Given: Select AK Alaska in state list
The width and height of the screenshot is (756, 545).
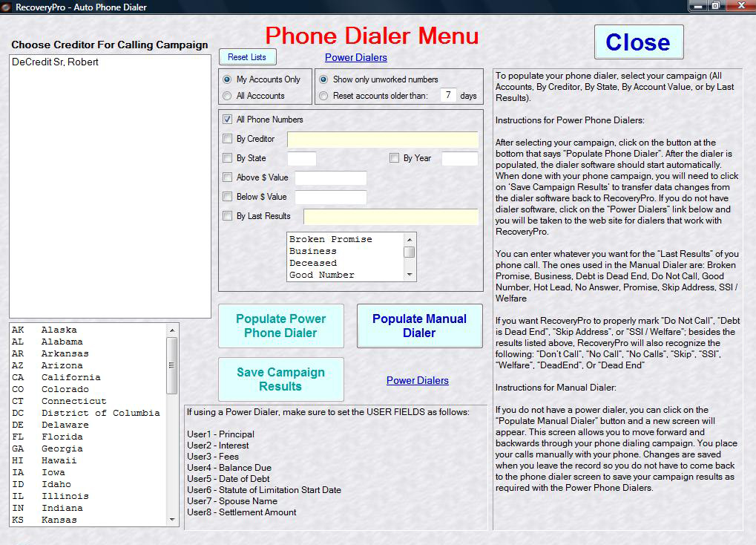Looking at the screenshot, I should [88, 330].
